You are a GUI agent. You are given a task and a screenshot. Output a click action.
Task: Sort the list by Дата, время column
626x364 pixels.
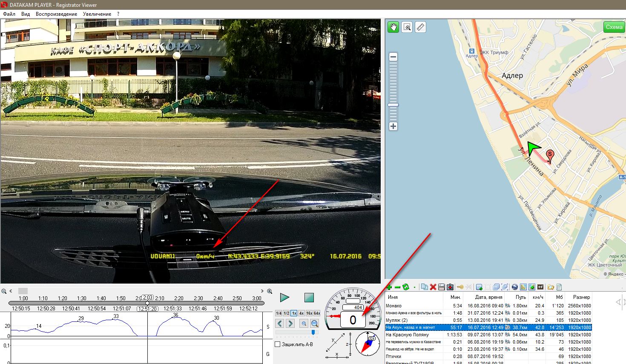pos(488,297)
